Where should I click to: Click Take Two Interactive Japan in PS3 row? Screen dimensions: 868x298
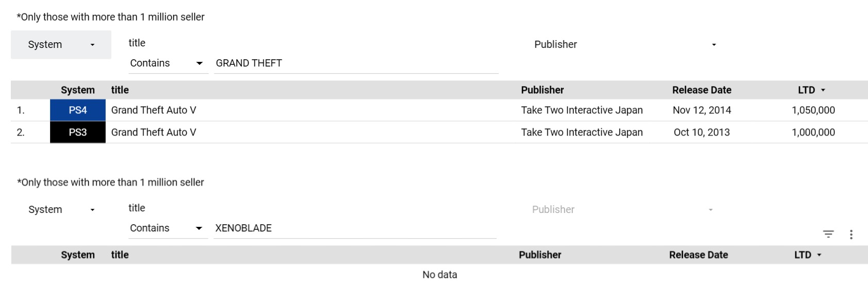click(x=582, y=133)
